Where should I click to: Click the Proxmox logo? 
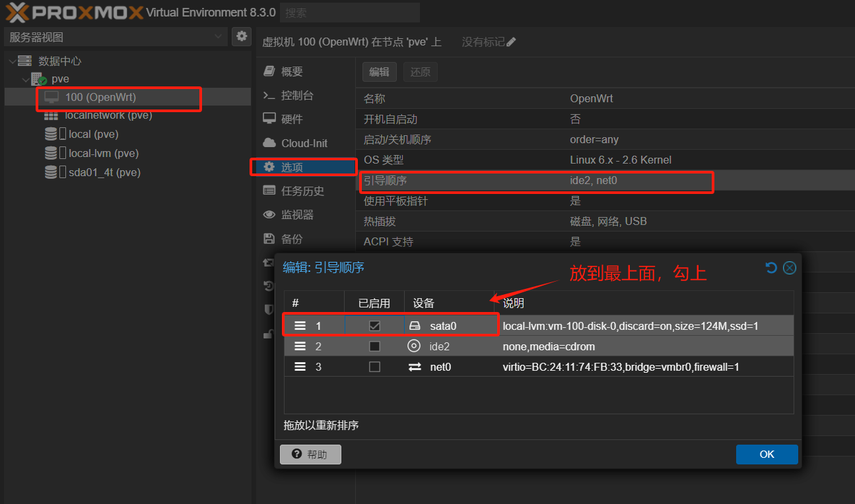pos(75,12)
